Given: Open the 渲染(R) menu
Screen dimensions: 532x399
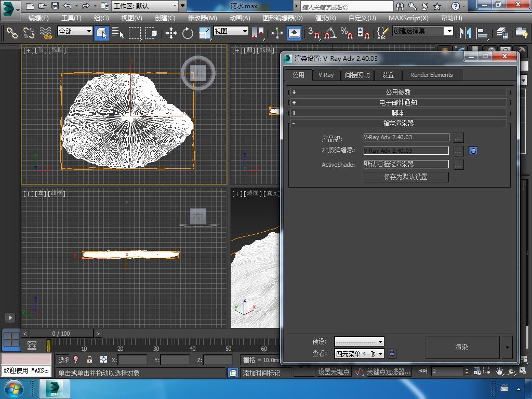Looking at the screenshot, I should point(325,18).
